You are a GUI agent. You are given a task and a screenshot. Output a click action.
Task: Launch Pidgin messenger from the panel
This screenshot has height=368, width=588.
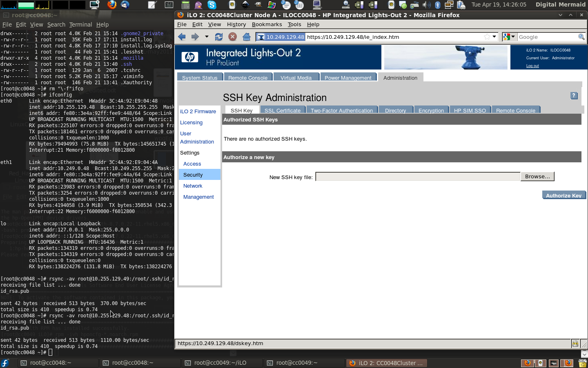point(198,5)
